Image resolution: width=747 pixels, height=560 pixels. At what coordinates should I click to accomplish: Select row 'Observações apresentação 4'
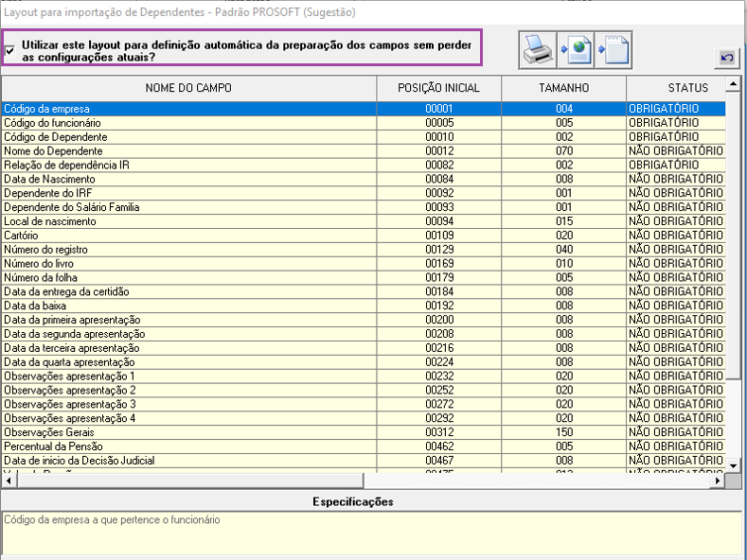364,418
